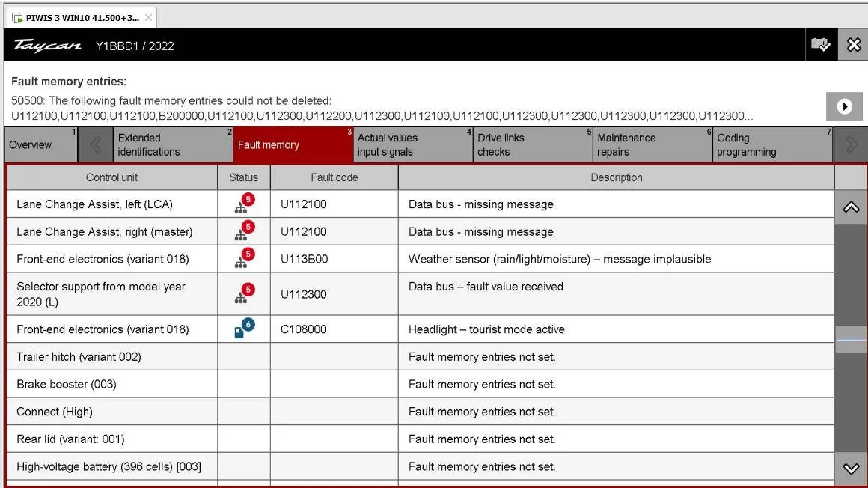Viewport: 868px width, 488px height.
Task: Close the Taycan diagnostic session with X
Action: click(853, 45)
